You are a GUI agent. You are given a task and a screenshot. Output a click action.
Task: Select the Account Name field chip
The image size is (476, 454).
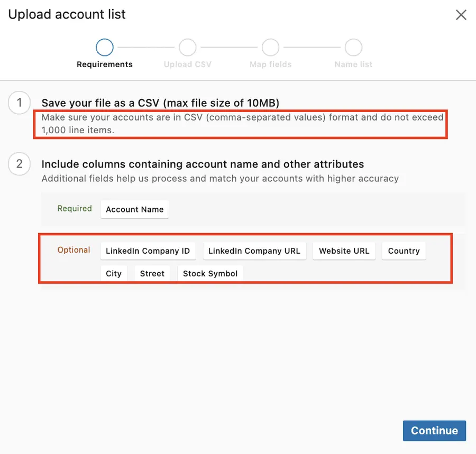(134, 209)
